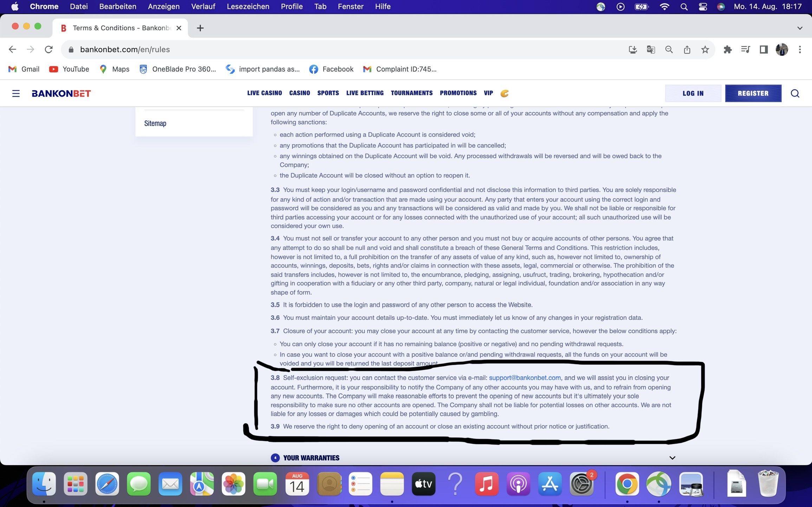Open Chrome three-dot menu
Image resolution: width=812 pixels, height=507 pixels.
[x=800, y=50]
